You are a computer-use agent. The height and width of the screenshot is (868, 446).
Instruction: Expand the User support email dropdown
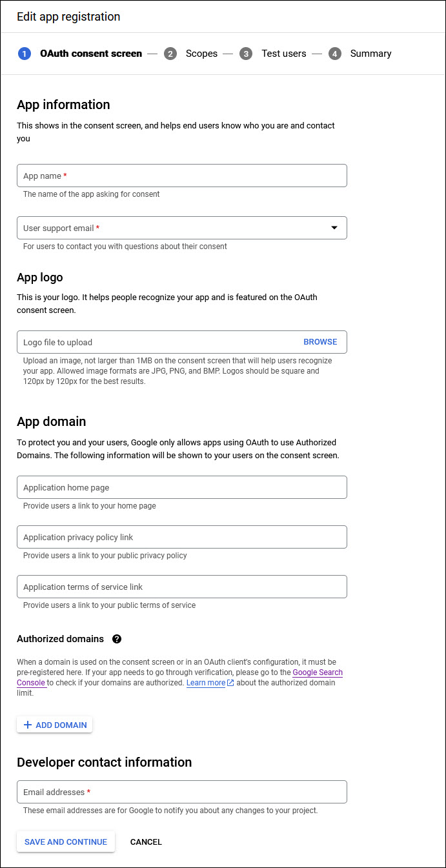pos(334,228)
